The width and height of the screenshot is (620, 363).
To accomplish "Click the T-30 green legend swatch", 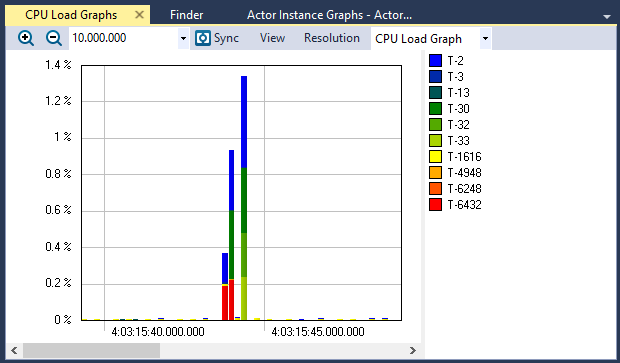I will (x=435, y=108).
